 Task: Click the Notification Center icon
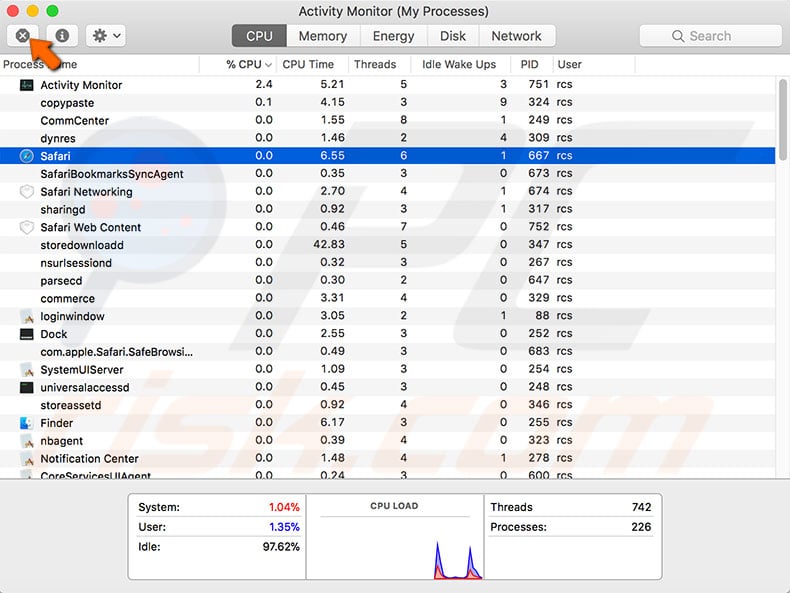pyautogui.click(x=26, y=458)
